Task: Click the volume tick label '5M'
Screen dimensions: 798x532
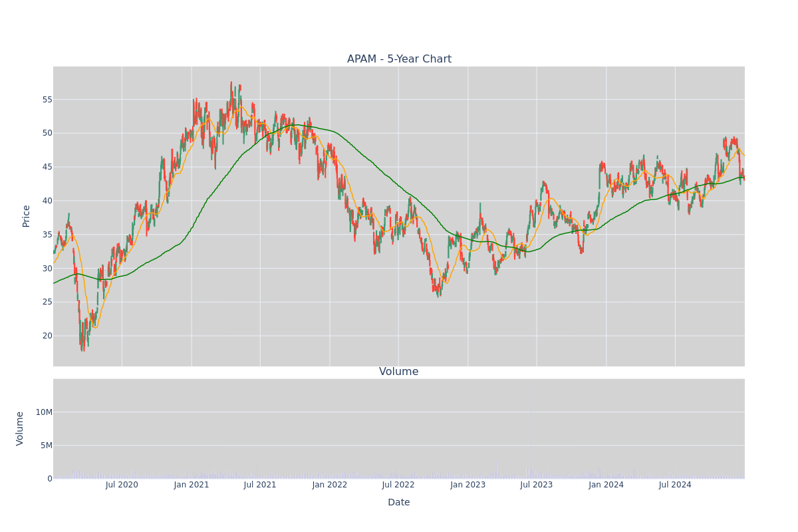Action: [47, 446]
